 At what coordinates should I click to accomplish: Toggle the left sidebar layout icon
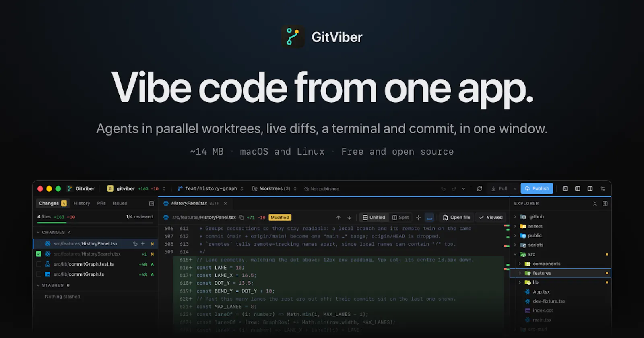tap(578, 189)
